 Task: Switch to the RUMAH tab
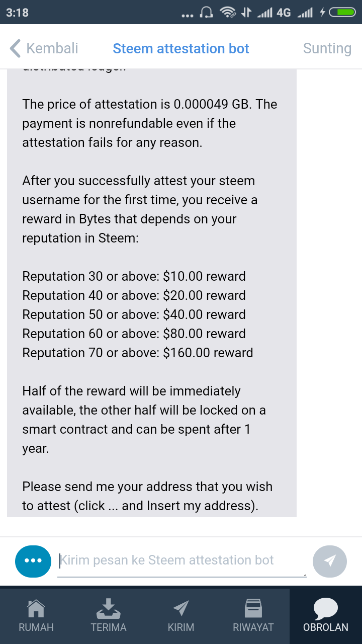point(36,616)
